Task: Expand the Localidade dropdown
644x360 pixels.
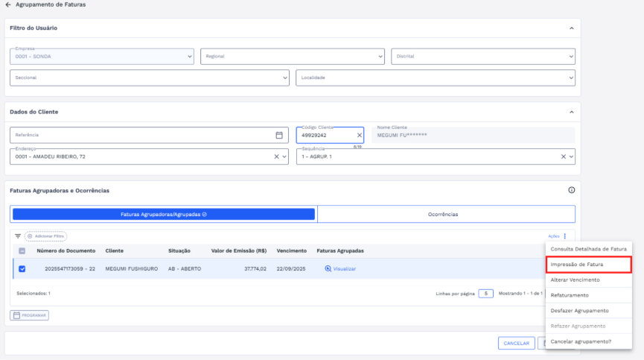Action: tap(436, 78)
